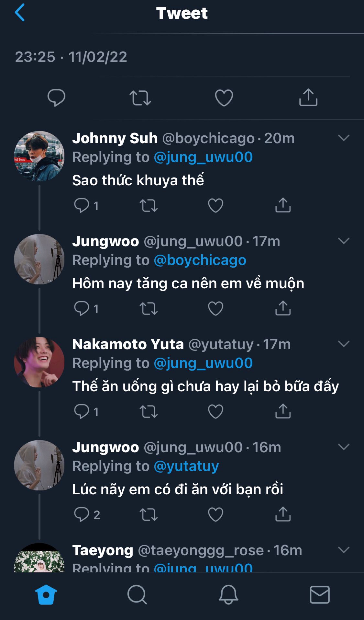
Task: Open the Home tab in the bottom bar
Action: pos(46,594)
